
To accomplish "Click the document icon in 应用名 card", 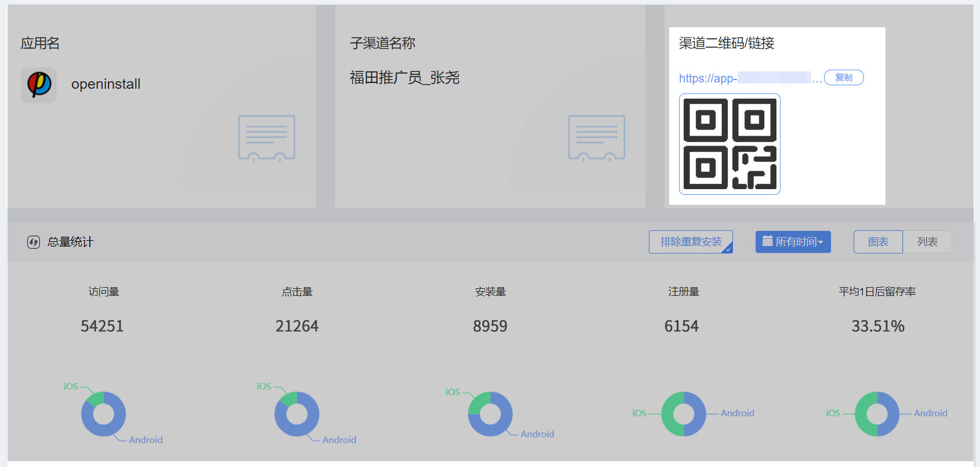I will coord(267,138).
